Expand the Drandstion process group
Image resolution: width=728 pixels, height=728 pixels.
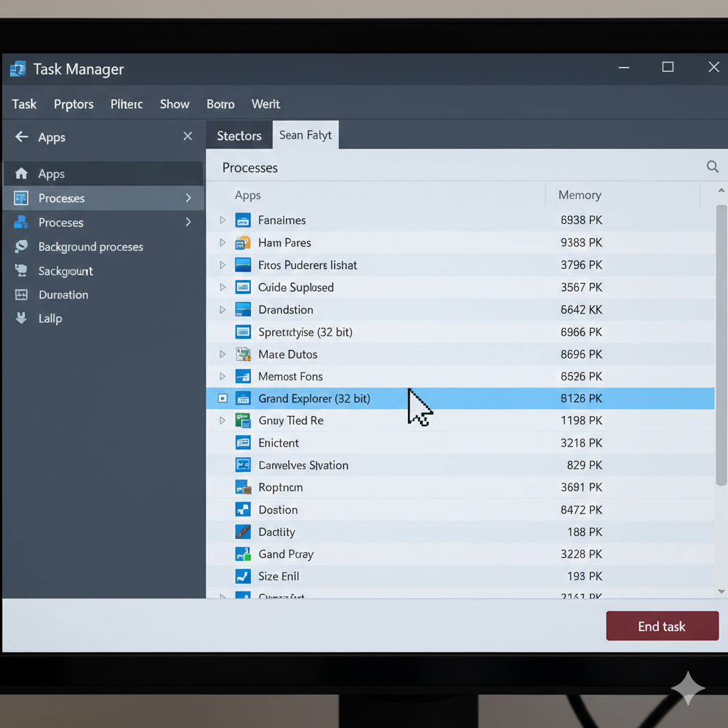click(223, 310)
